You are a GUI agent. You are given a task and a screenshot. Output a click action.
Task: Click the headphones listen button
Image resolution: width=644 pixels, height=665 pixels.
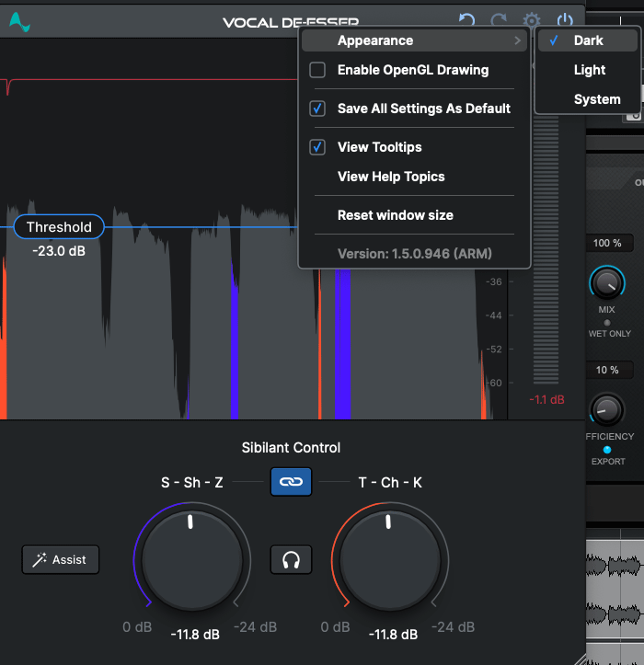click(291, 559)
